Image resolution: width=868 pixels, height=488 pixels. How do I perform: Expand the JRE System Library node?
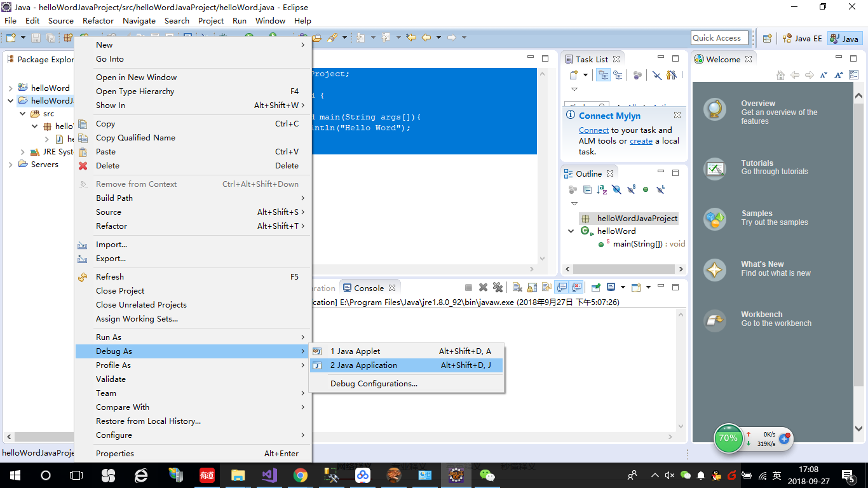point(23,152)
